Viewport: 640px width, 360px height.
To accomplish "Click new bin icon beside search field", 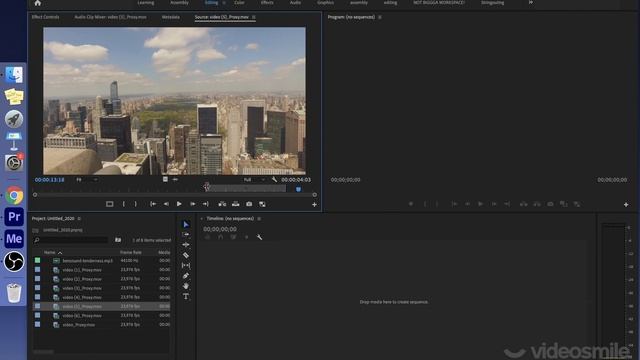I will point(118,240).
